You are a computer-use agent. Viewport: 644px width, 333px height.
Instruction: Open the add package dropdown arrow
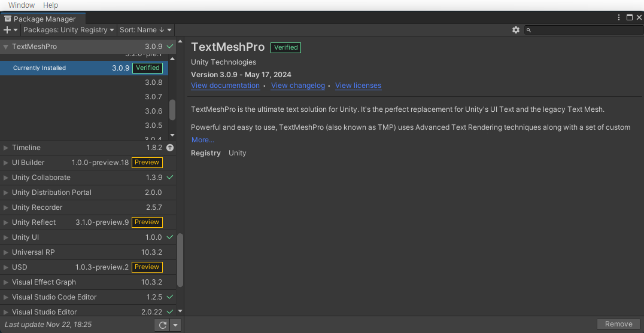click(x=16, y=30)
